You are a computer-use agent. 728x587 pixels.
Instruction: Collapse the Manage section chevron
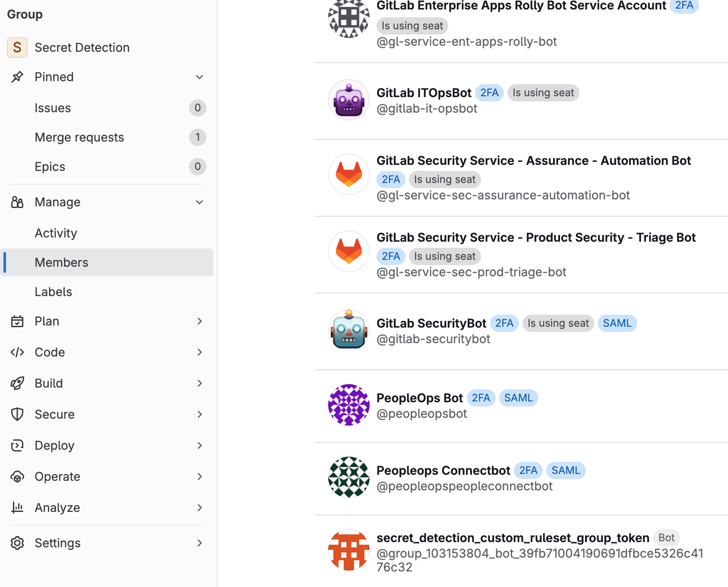pyautogui.click(x=199, y=202)
